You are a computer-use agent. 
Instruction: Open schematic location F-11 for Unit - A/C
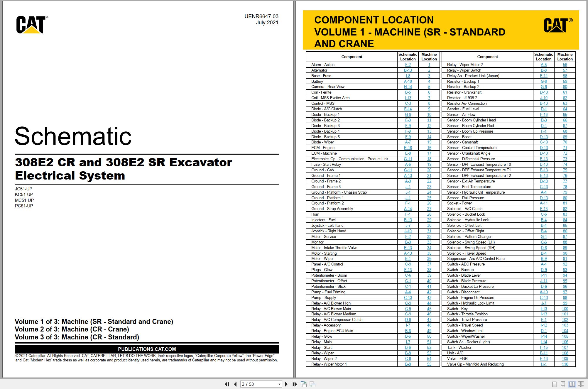(x=544, y=353)
